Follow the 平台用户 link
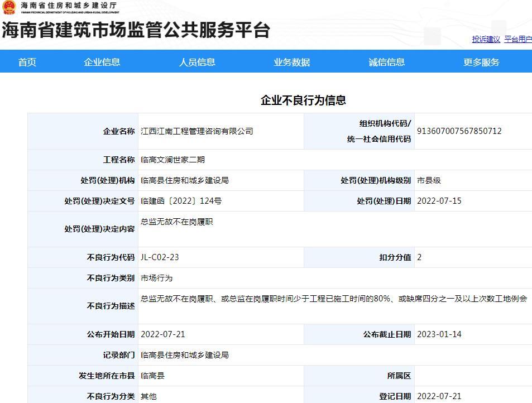Viewport: 532px width, 403px height. [518, 39]
